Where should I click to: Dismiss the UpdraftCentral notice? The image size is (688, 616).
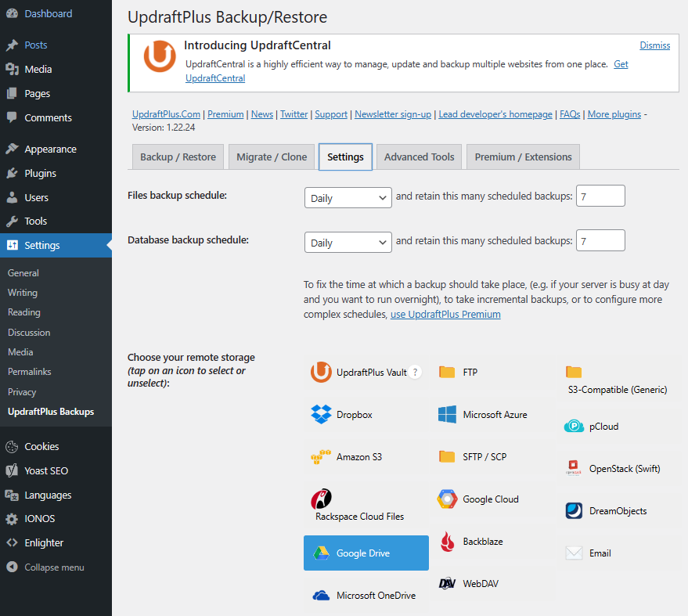(x=654, y=45)
